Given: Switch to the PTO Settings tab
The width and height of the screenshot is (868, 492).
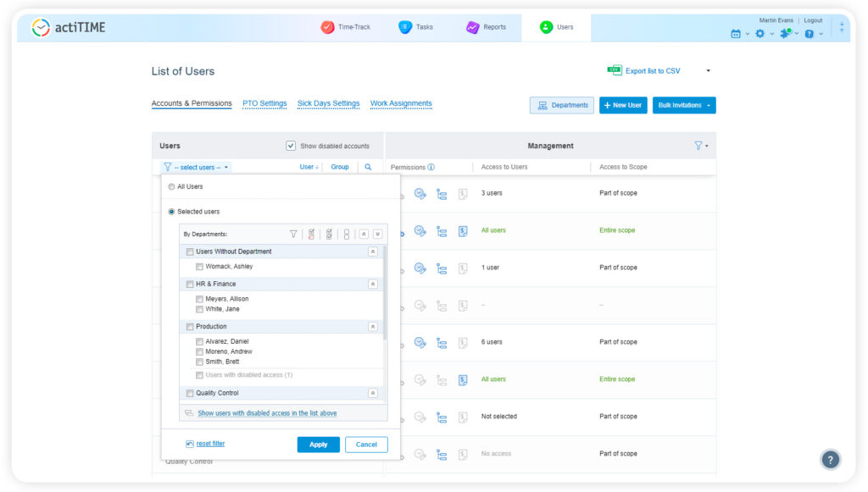Looking at the screenshot, I should [266, 103].
